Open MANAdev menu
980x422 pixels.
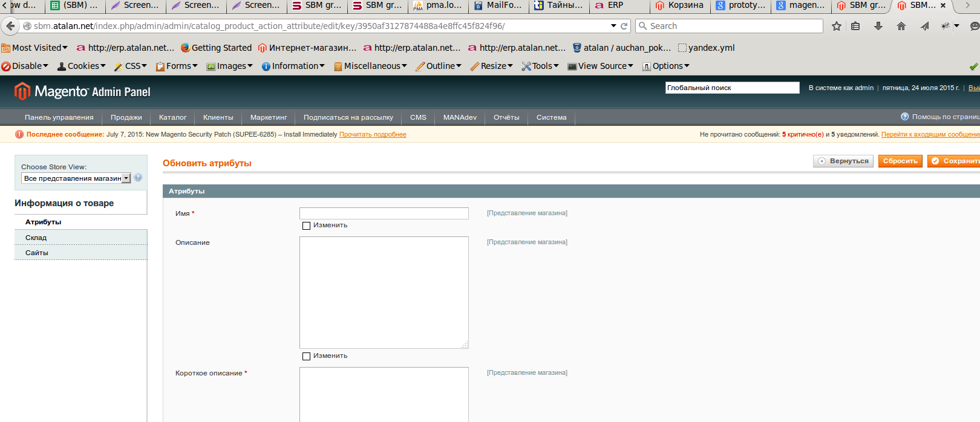point(460,117)
